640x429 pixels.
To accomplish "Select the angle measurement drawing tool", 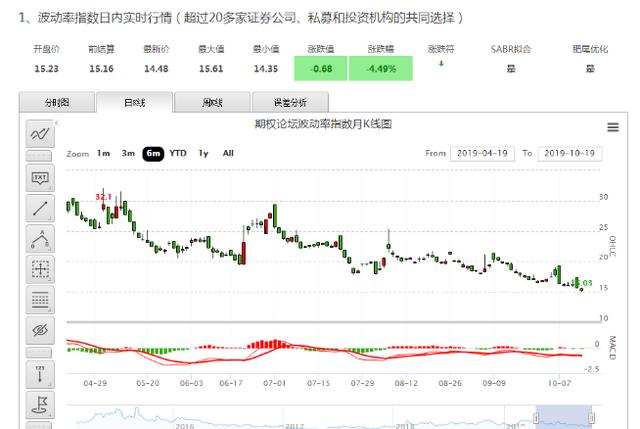I will (40, 239).
